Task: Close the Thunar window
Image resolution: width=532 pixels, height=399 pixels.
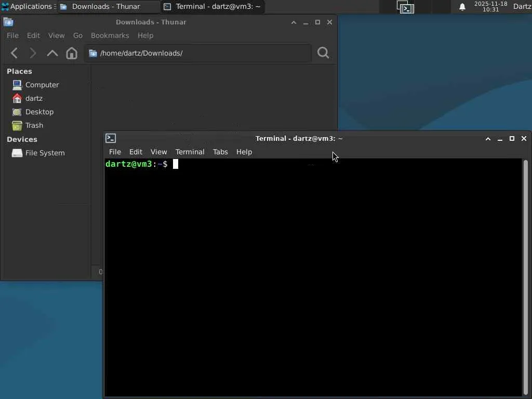Action: (329, 22)
